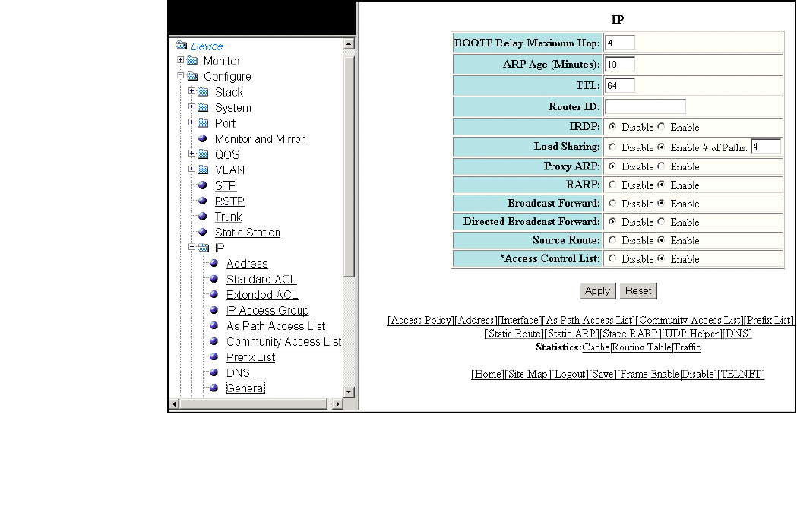This screenshot has width=797, height=532.
Task: Select Disable for RARP
Action: 612,185
